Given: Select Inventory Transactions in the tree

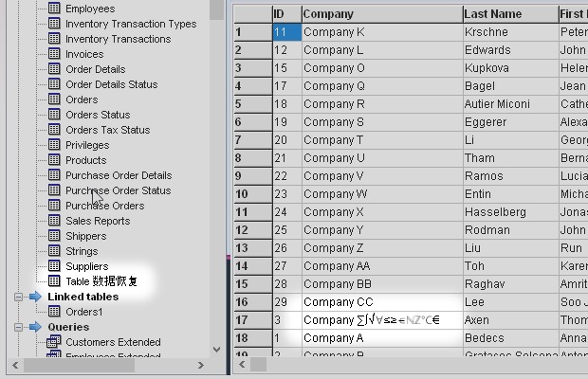Looking at the screenshot, I should pyautogui.click(x=118, y=39).
